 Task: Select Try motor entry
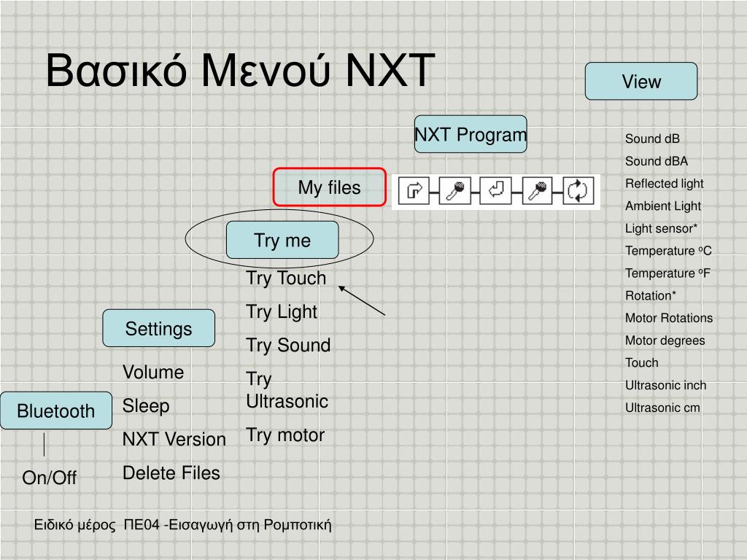click(285, 435)
